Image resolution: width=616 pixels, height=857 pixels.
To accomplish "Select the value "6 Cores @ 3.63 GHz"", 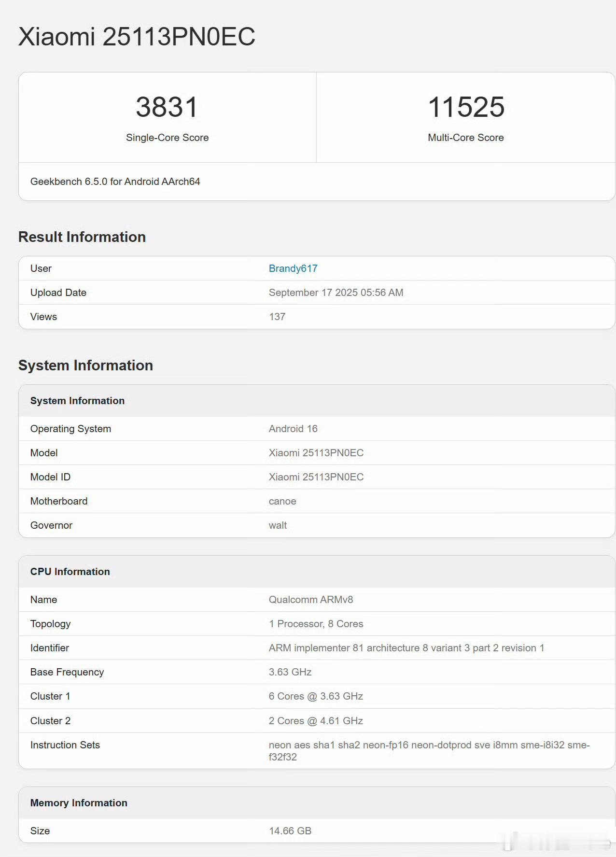I will coord(316,696).
